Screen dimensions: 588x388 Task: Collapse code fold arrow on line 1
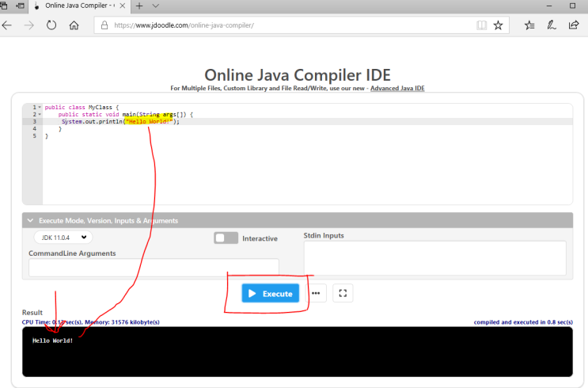pos(38,107)
